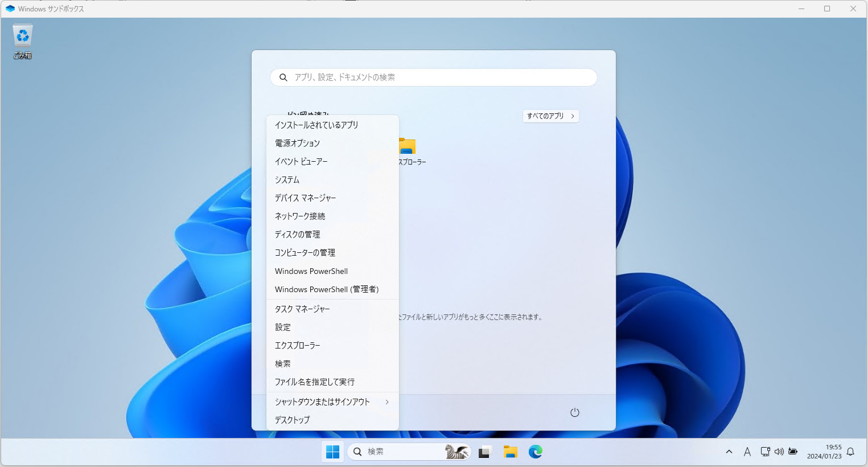
Task: Maximize the Windows サンドボックス window
Action: 827,9
